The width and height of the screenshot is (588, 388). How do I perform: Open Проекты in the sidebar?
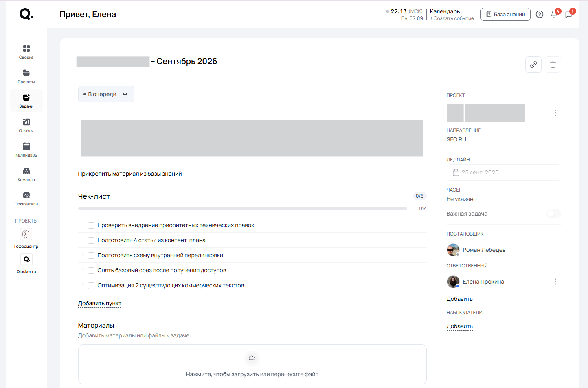pyautogui.click(x=26, y=76)
